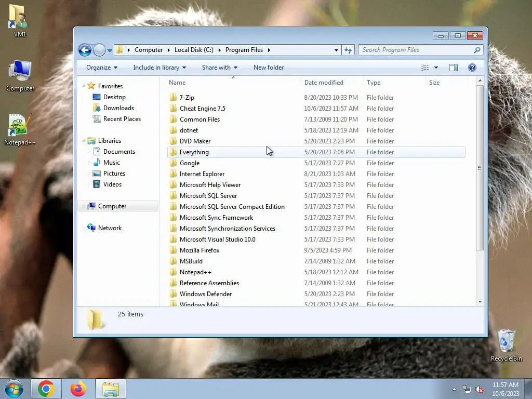Screen dimensions: 532x399
Task: Click the Windows Start button
Action: [14, 389]
